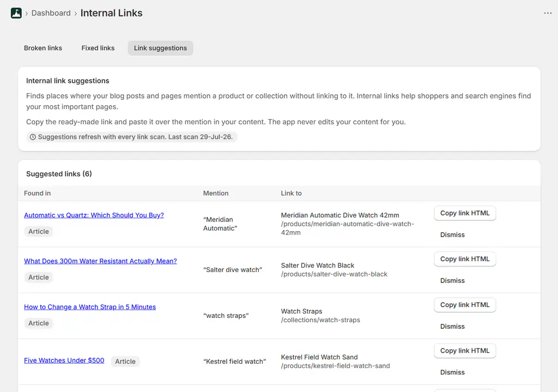Click the clock icon beside last scan note

tap(33, 137)
